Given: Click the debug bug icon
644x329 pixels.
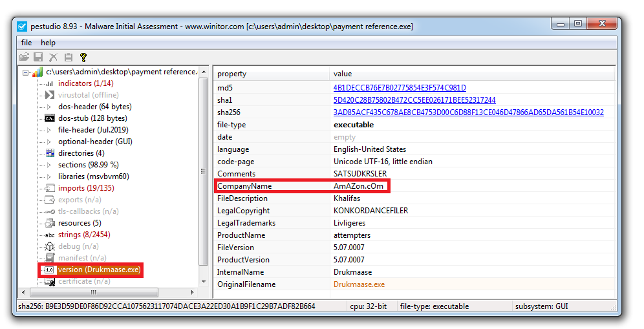Looking at the screenshot, I should click(x=50, y=246).
